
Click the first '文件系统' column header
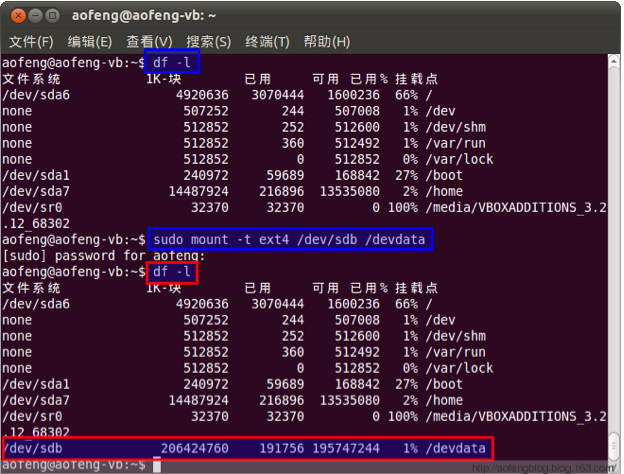point(31,79)
